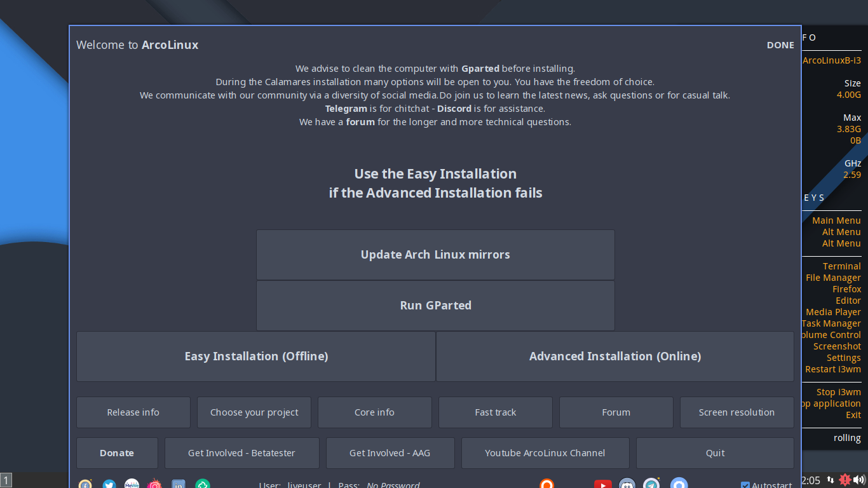868x488 pixels.
Task: Open Get Involved - AAG
Action: (390, 453)
